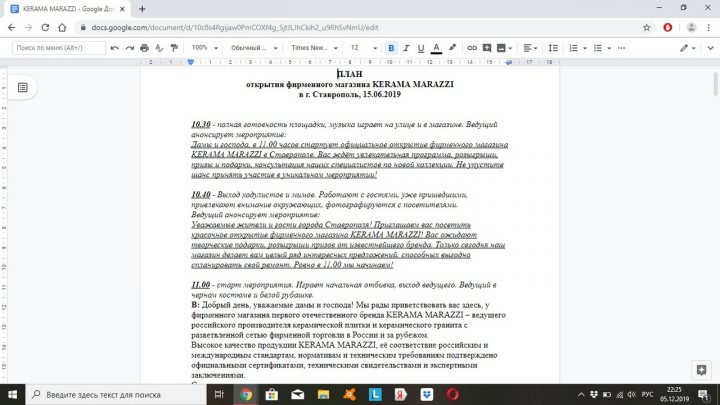This screenshot has width=720, height=405.
Task: Click the Explore button at bottom right
Action: (x=701, y=370)
